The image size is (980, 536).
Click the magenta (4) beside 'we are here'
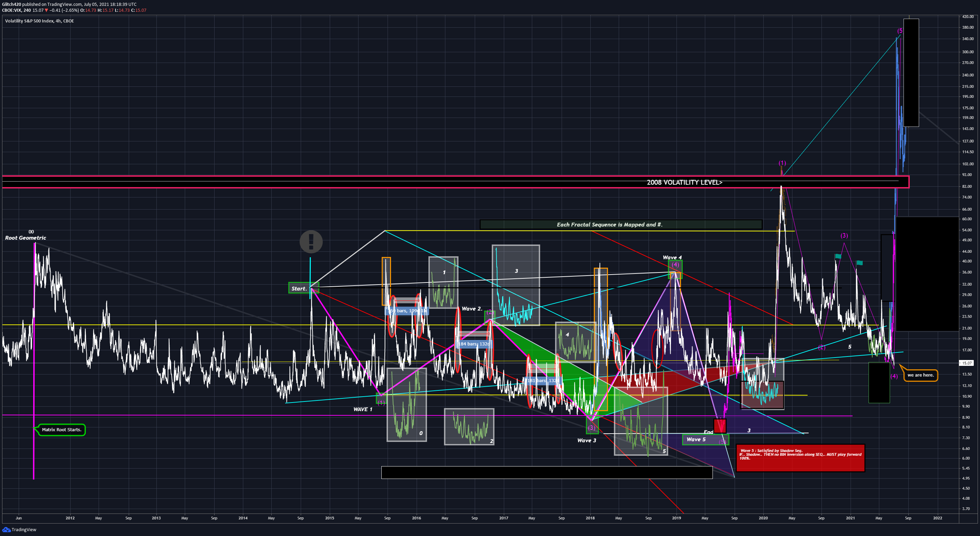pyautogui.click(x=894, y=376)
